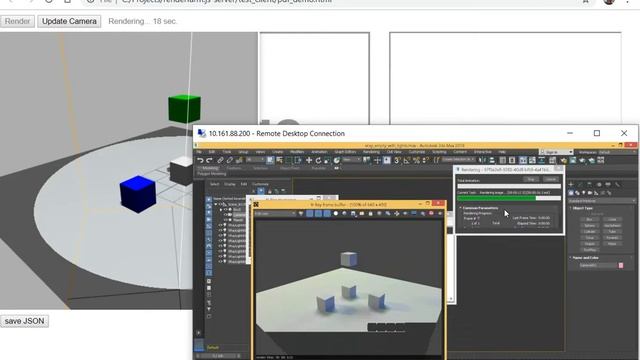Open the Rendered Frame Window icon
The image size is (640, 360).
[573, 160]
